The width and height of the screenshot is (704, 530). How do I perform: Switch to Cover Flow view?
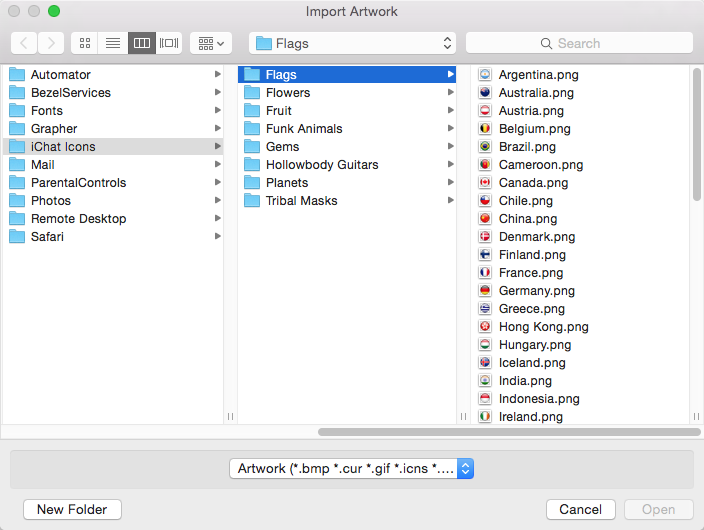click(169, 43)
